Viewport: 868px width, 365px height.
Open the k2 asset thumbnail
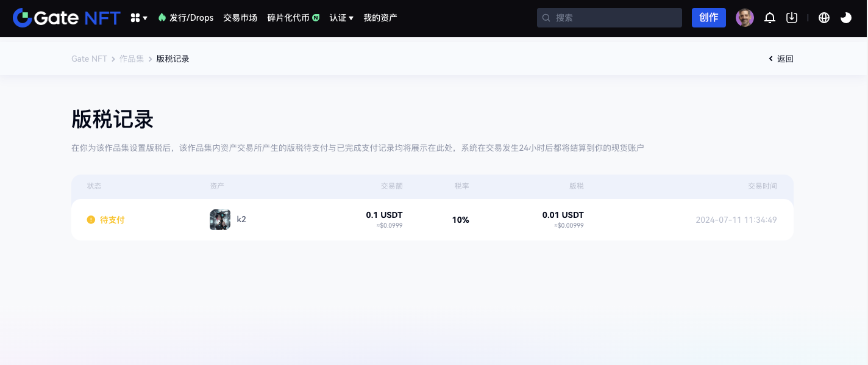pos(220,220)
